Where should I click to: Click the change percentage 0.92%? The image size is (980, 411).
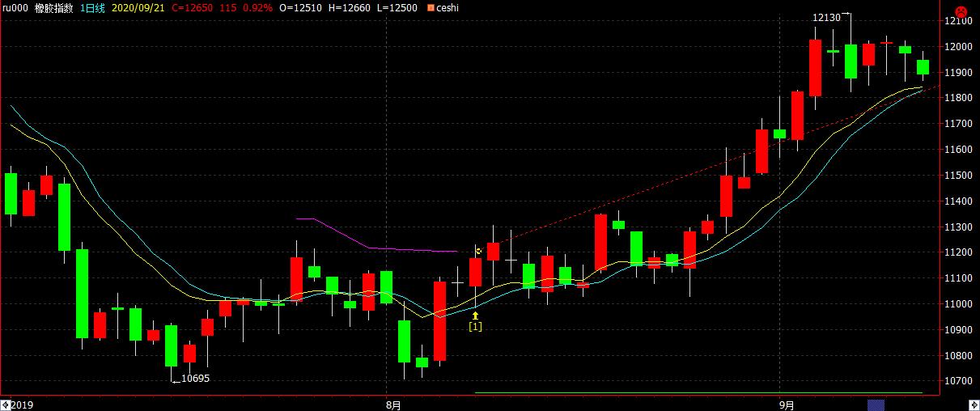[257, 8]
